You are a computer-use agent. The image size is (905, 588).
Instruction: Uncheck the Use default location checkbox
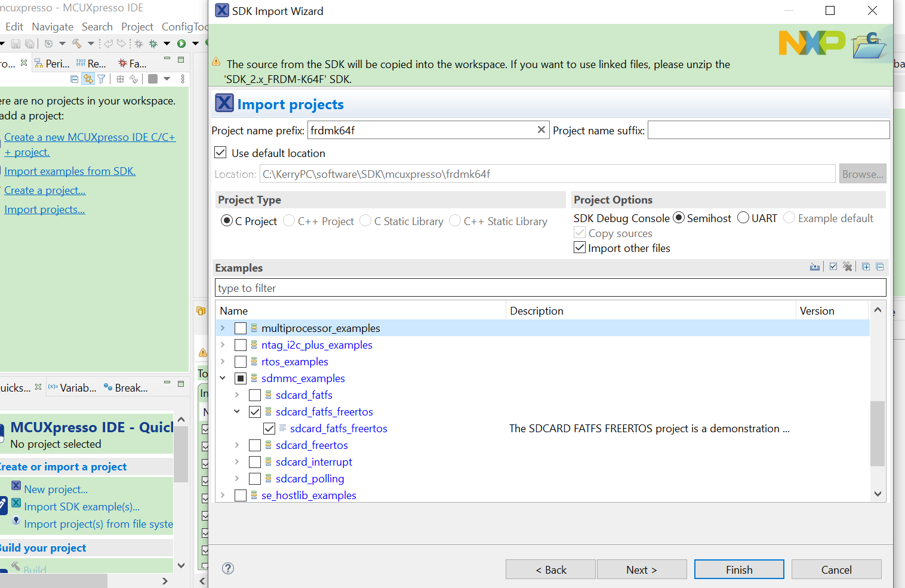220,152
